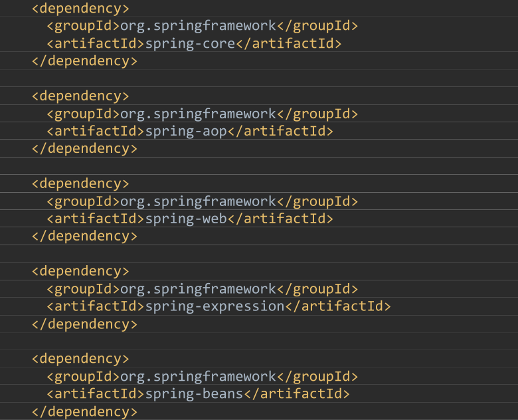
Task: Place cursor on opening <dependency> tag of spring-expression block
Action: click(x=80, y=272)
